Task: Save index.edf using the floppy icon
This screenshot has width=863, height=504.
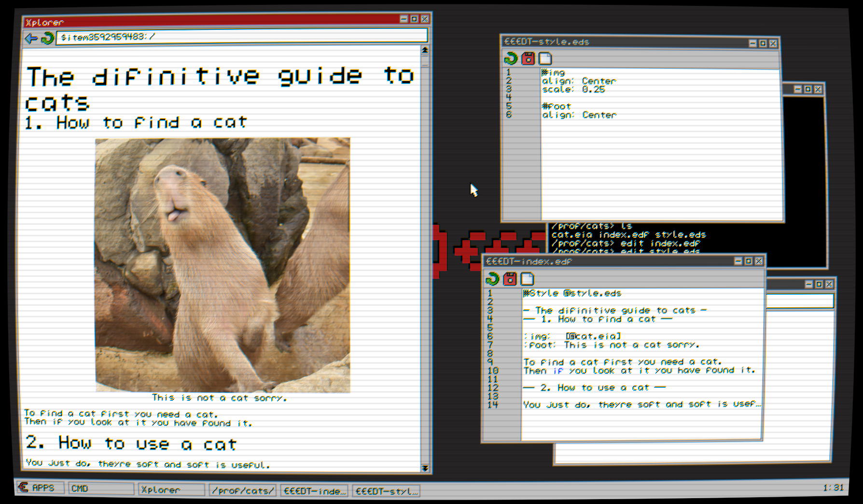Action: 510,279
